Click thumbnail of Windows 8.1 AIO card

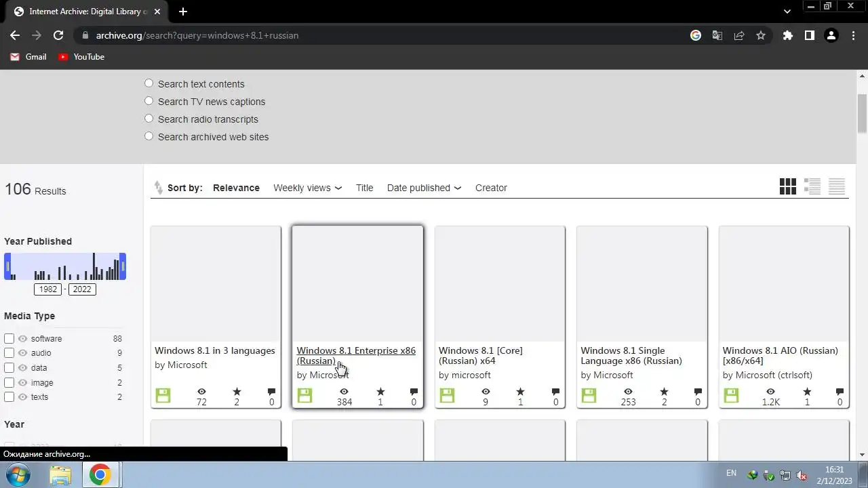(x=784, y=284)
